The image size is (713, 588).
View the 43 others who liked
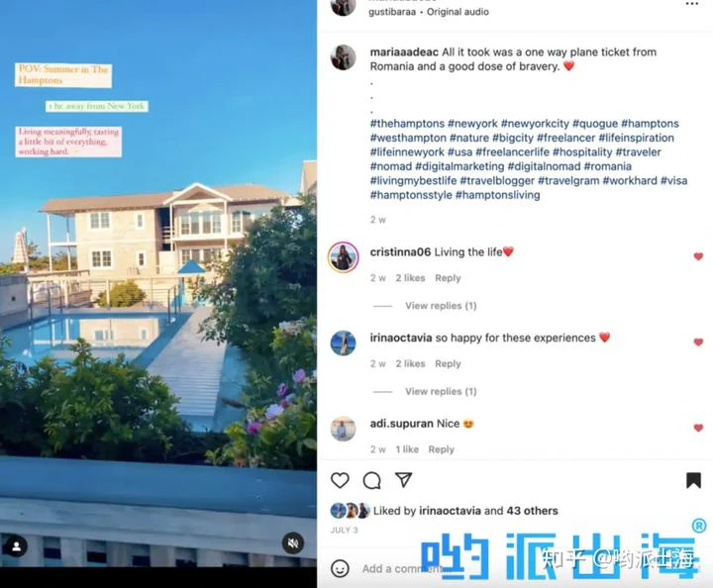coord(532,511)
